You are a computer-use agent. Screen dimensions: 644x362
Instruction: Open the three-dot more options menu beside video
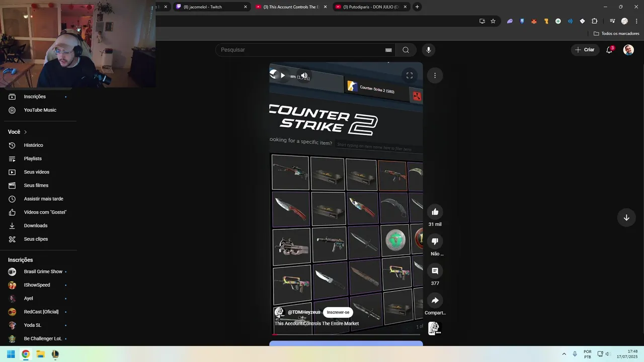[435, 75]
